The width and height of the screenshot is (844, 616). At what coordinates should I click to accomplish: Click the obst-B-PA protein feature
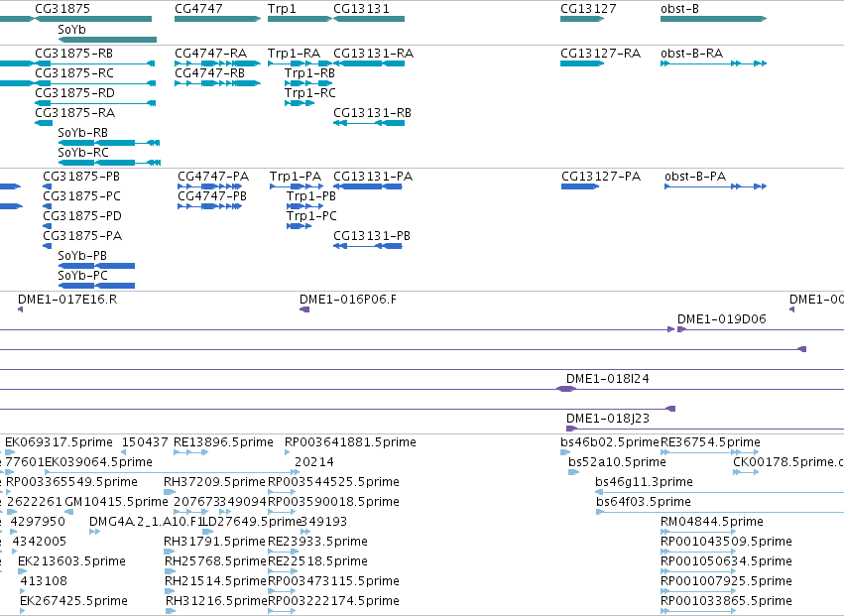tap(715, 186)
